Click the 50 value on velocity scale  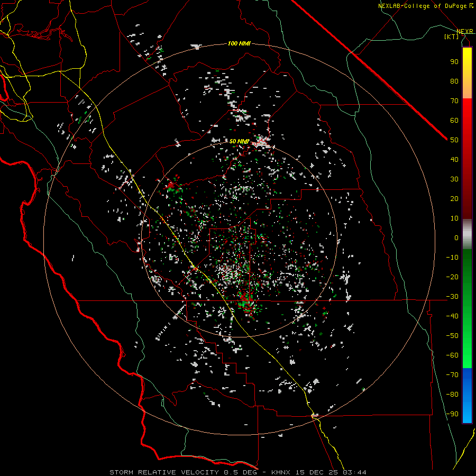coord(454,140)
